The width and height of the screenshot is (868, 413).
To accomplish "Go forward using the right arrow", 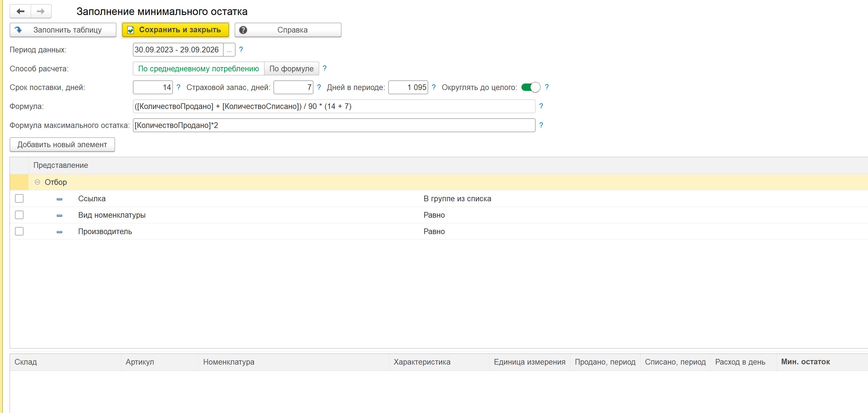I will pos(41,11).
